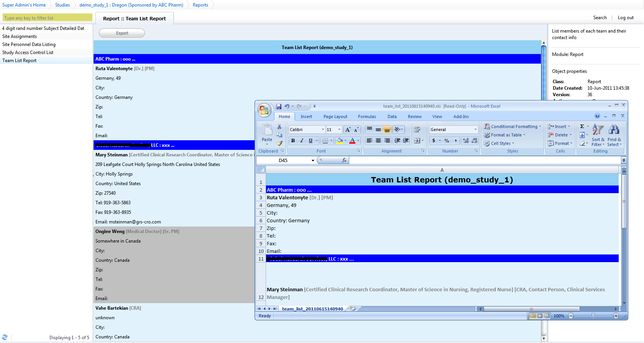Switch to the Page Layout ribbon tab

335,117
